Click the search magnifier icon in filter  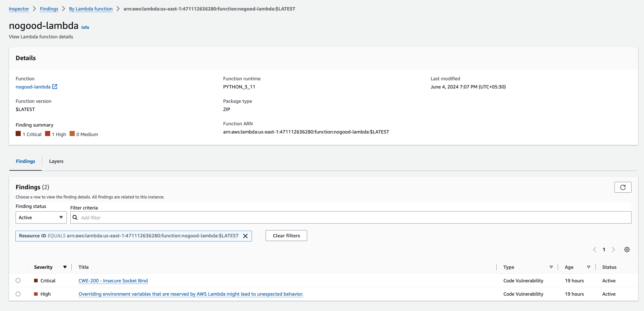[75, 217]
